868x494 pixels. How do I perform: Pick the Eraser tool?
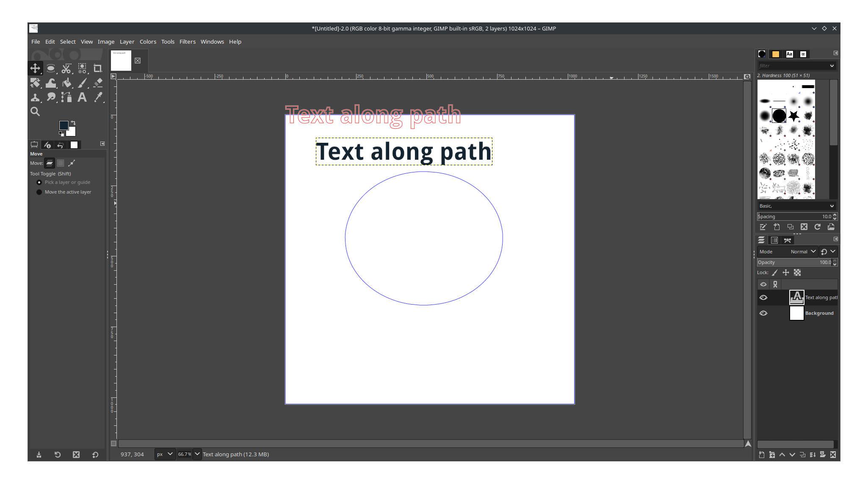point(98,83)
